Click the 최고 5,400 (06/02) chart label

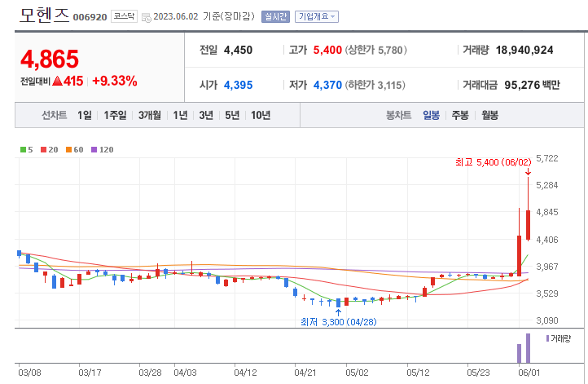[x=494, y=162]
